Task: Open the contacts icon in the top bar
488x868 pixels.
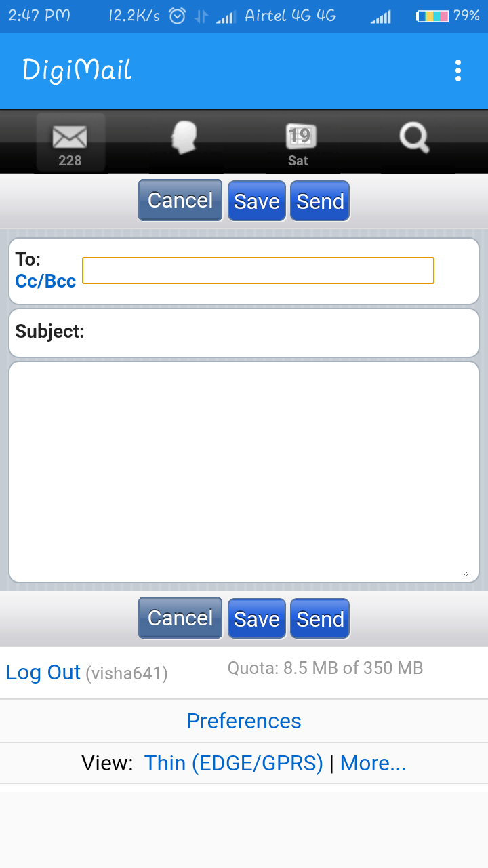Action: click(x=184, y=139)
